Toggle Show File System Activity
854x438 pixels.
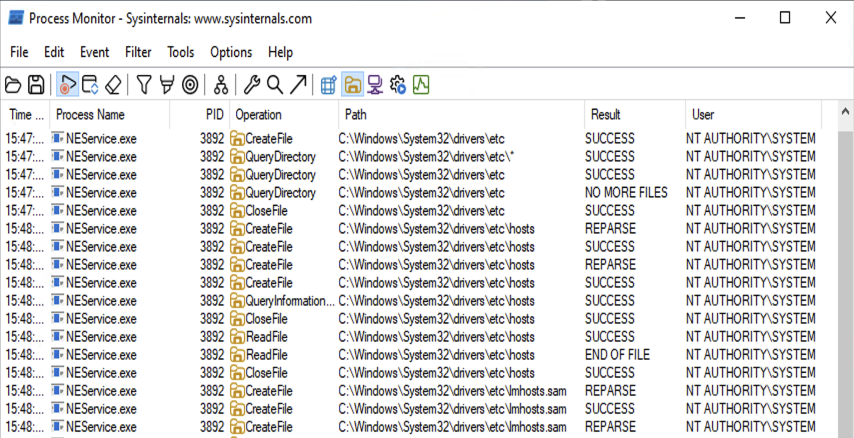coord(352,85)
